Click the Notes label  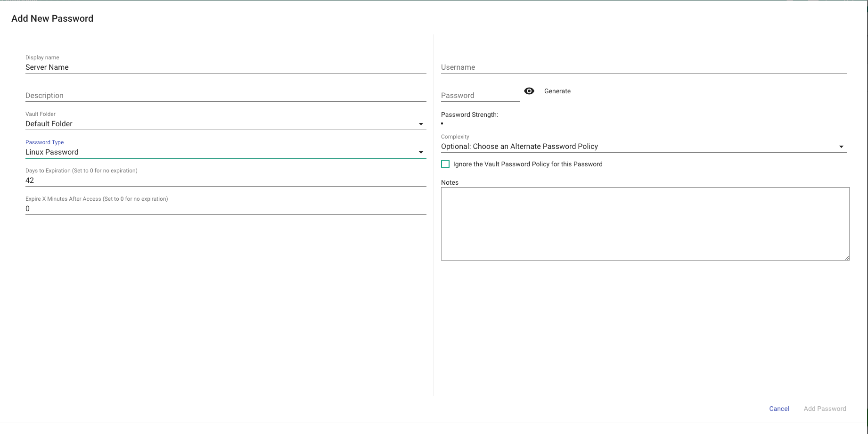pos(450,182)
